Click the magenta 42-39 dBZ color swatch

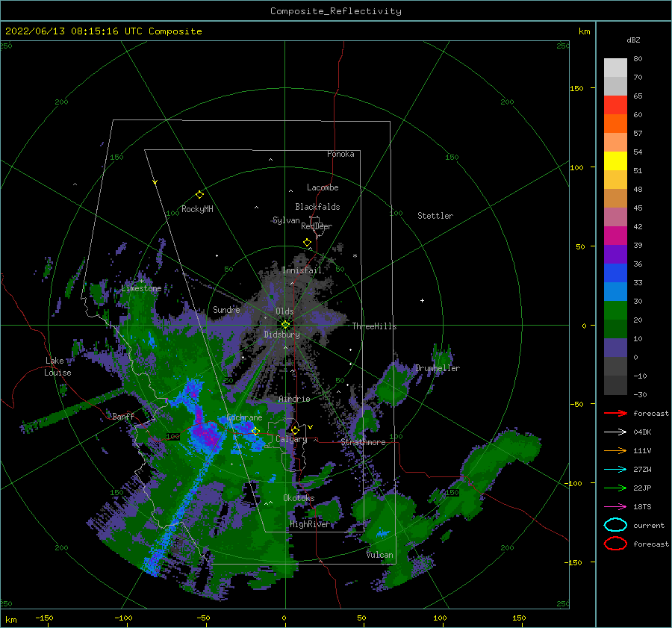pos(615,236)
